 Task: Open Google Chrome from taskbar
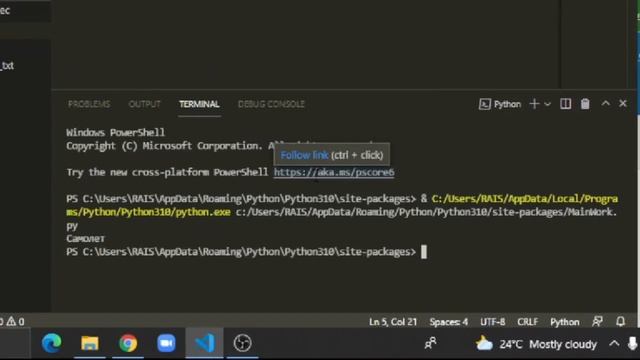[x=128, y=343]
